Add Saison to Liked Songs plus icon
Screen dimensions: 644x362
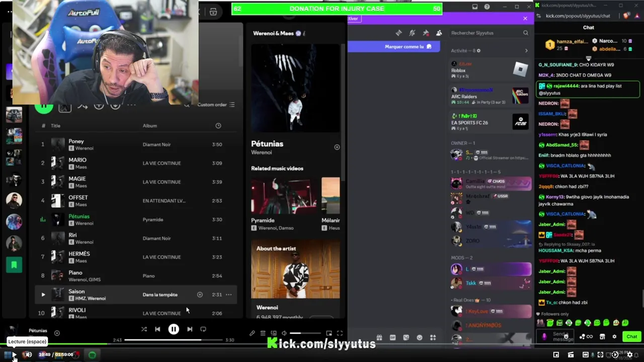pyautogui.click(x=200, y=295)
